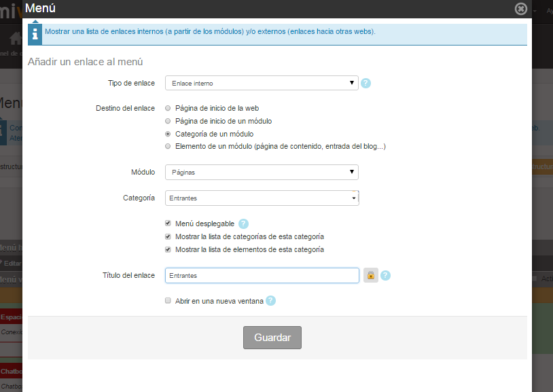Close the Menú dialog with X icon
This screenshot has width=553, height=392.
pyautogui.click(x=521, y=8)
